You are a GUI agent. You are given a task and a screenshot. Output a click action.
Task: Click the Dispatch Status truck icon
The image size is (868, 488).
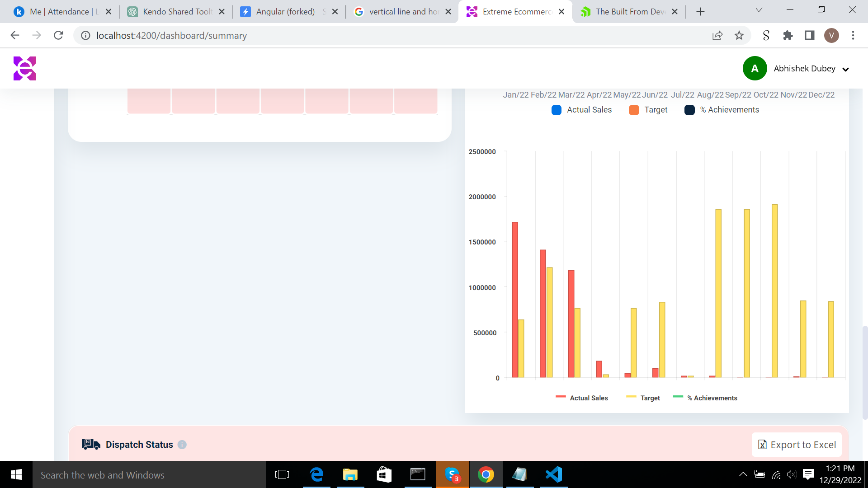pyautogui.click(x=91, y=445)
